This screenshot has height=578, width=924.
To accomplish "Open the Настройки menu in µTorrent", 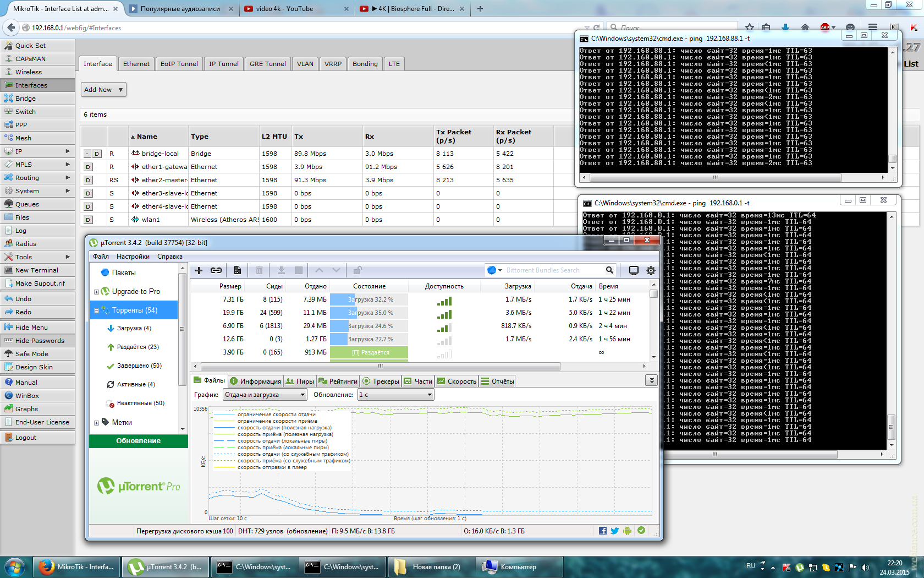I will pyautogui.click(x=133, y=257).
